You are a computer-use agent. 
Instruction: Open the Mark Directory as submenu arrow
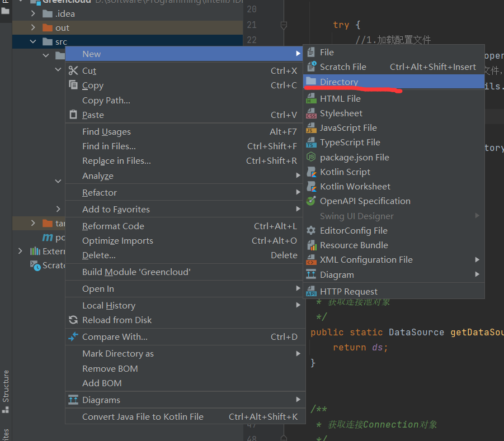(x=298, y=353)
